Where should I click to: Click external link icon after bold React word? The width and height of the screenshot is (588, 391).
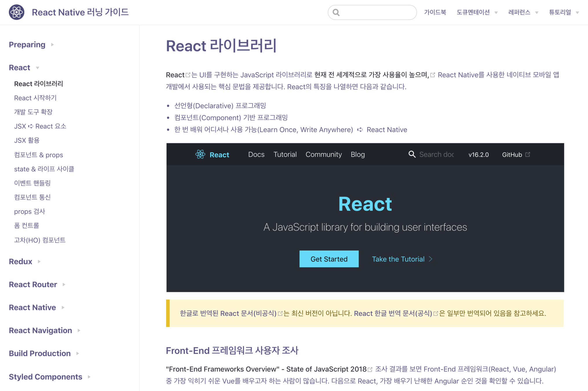click(188, 75)
